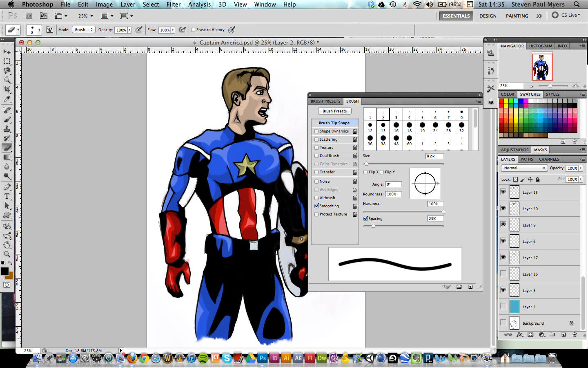588x368 pixels.
Task: Open the brush preset picker dropdown
Action: click(39, 30)
